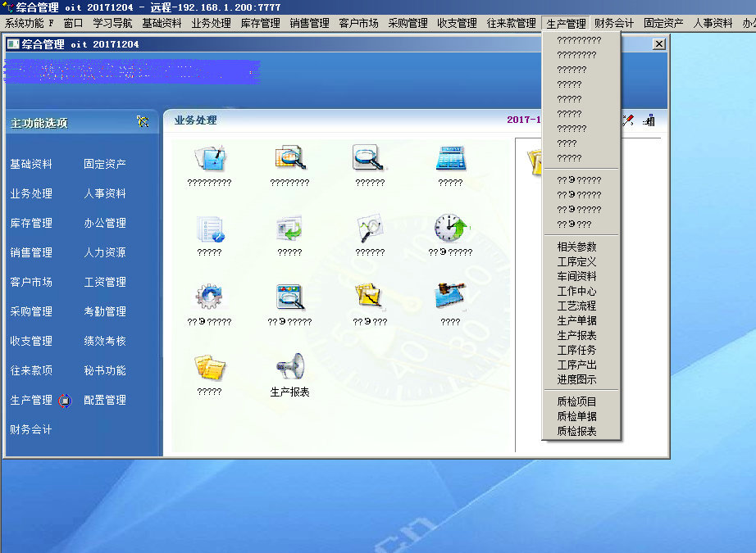Open 财务会计 in the top menu bar

[613, 24]
